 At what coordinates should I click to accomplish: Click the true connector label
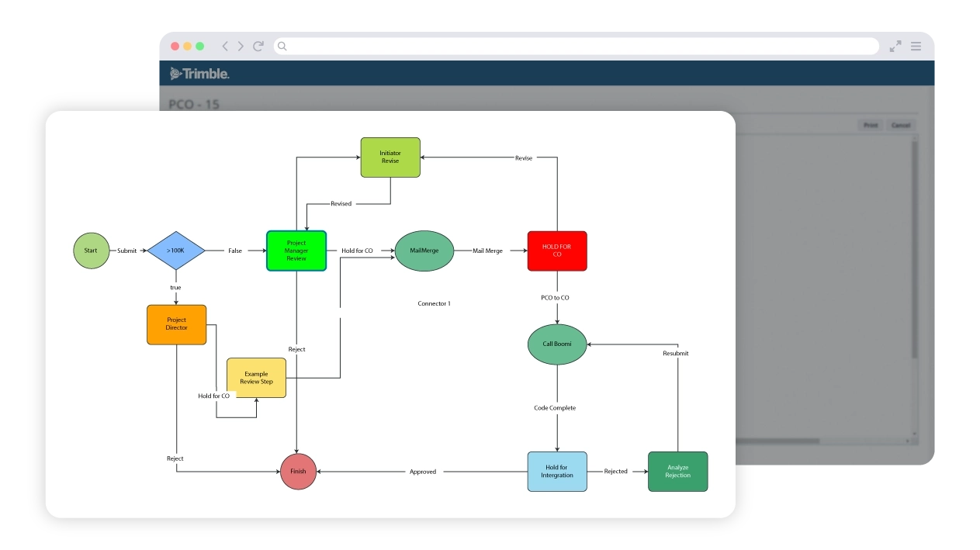click(175, 288)
